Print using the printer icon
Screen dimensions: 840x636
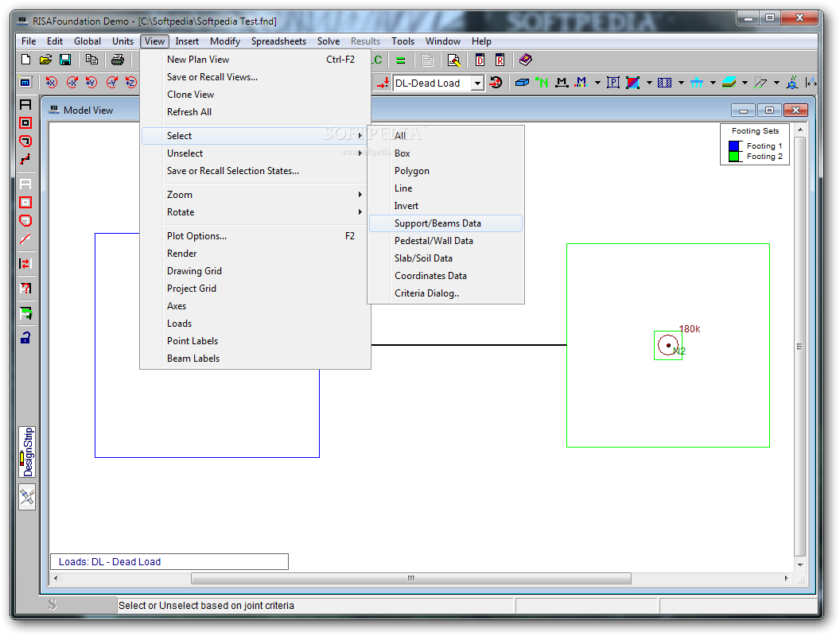(x=117, y=60)
